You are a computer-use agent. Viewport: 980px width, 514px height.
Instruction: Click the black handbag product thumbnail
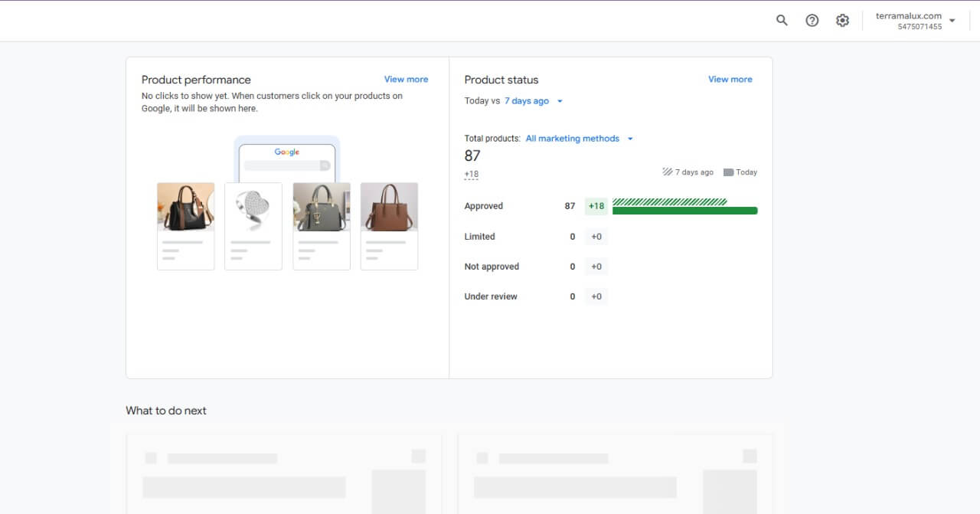tap(186, 207)
